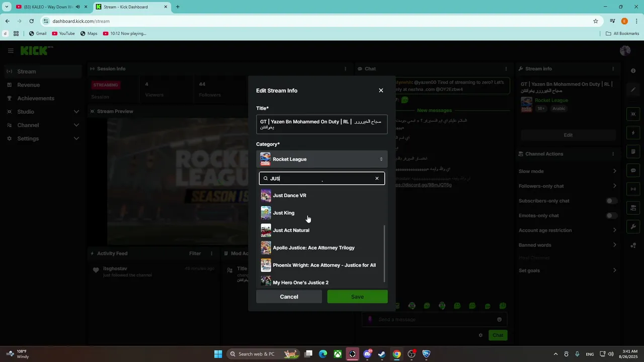Open Discord from the taskbar
This screenshot has width=644, height=362.
click(x=367, y=354)
